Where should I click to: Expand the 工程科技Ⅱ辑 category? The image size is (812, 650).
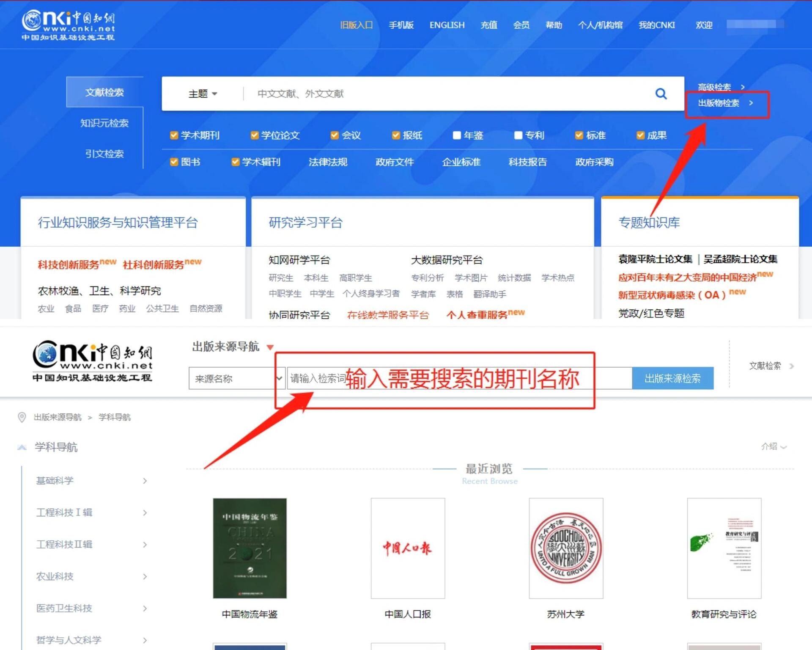pos(145,545)
